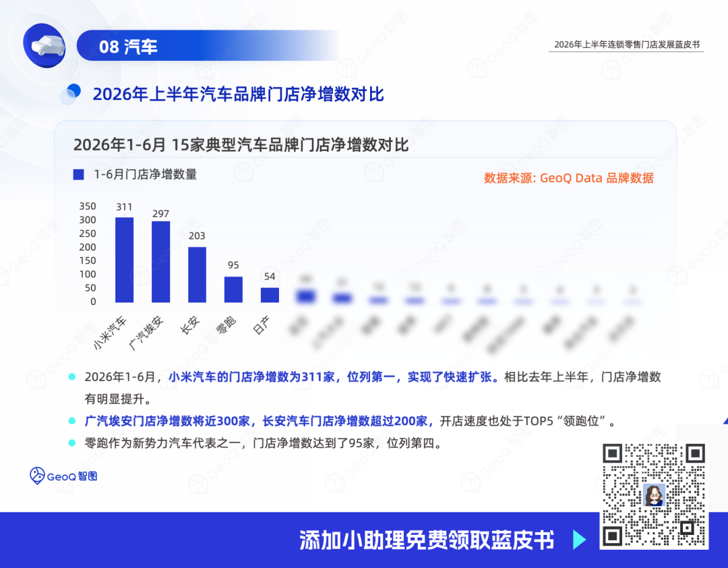Click the 小米汽车 bar labeled 311

click(125, 260)
